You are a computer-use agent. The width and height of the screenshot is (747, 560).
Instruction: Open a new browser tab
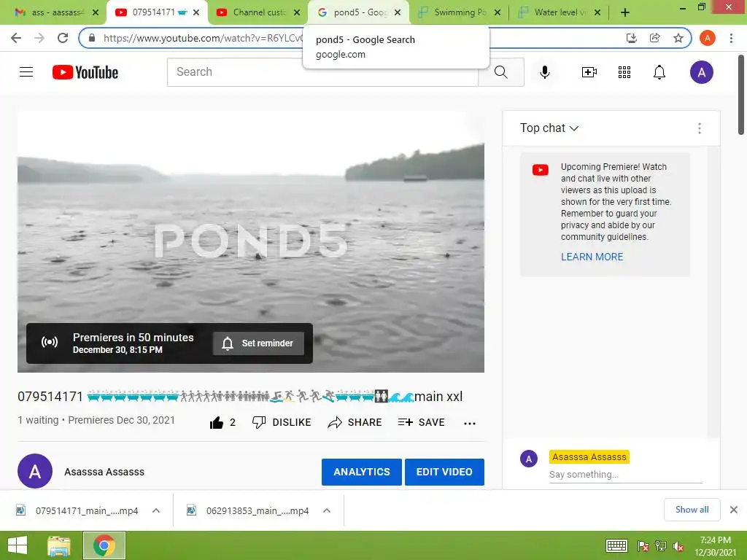tap(624, 12)
